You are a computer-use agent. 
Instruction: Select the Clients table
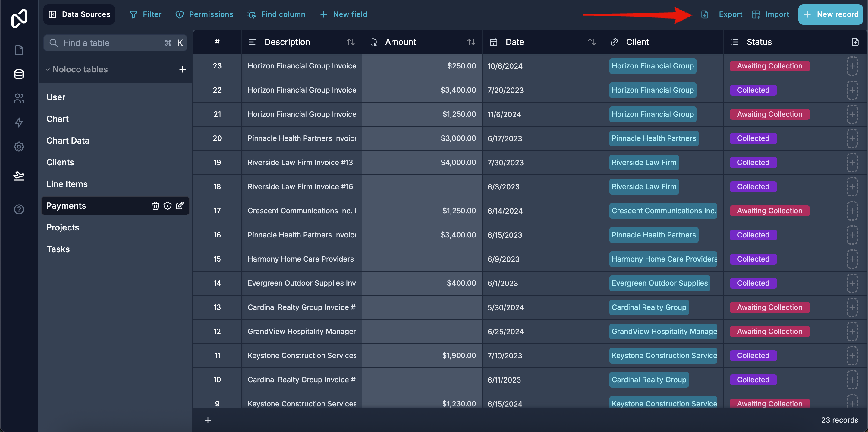[60, 162]
